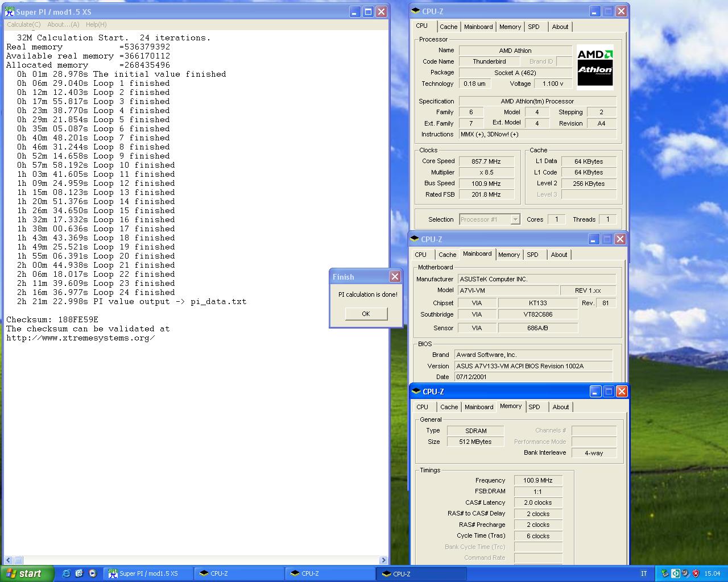
Task: Minimize the bottom CPU-Z window
Action: (595, 391)
